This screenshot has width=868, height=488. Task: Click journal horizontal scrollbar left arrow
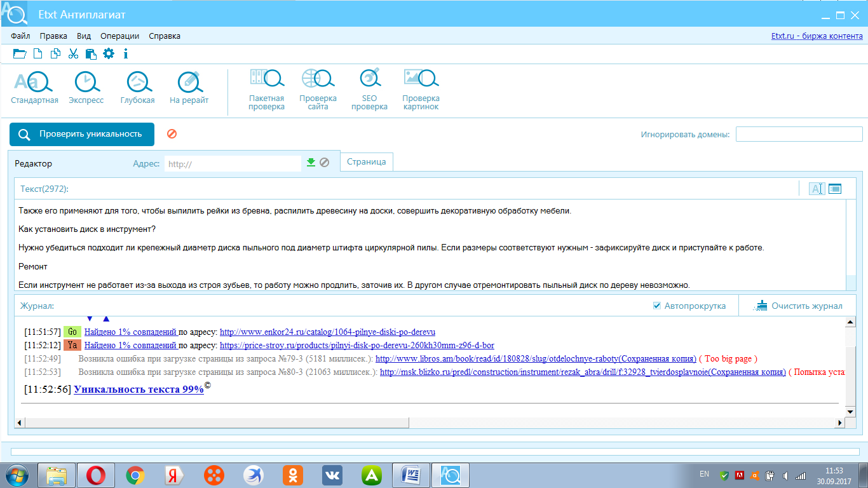point(20,423)
